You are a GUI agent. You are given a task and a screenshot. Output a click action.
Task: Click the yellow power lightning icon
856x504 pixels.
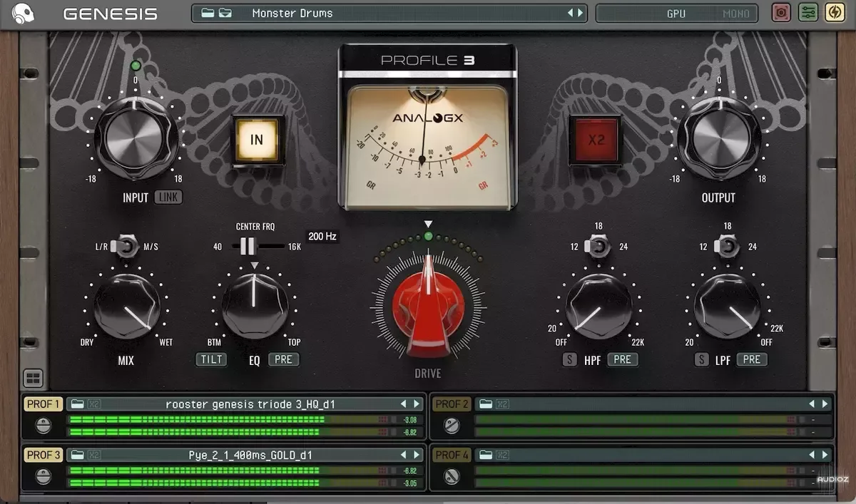835,13
